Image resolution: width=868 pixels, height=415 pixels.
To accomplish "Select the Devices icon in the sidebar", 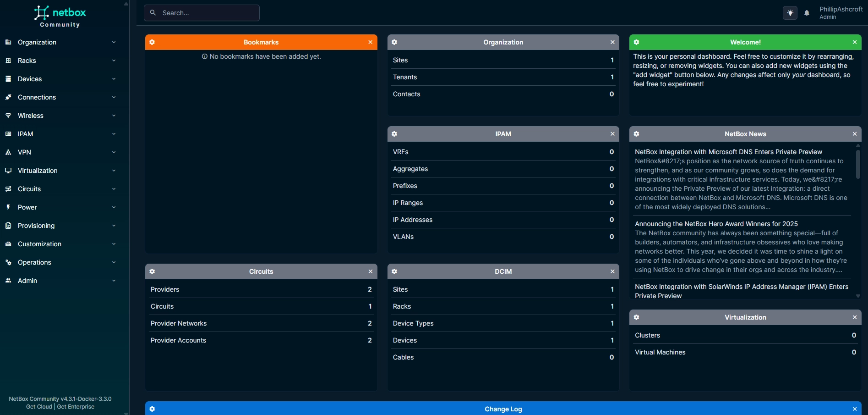I will coord(8,79).
